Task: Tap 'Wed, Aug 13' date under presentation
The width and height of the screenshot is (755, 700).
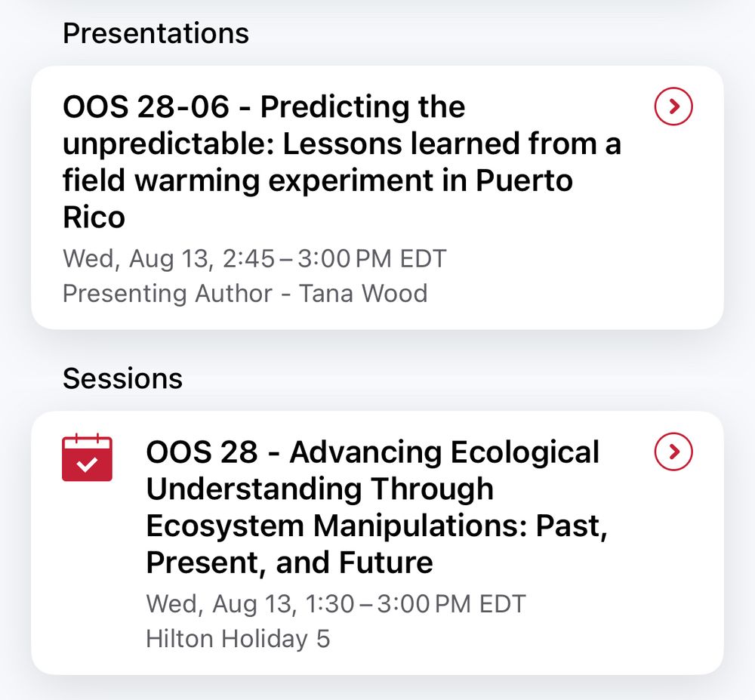Action: pos(137,258)
